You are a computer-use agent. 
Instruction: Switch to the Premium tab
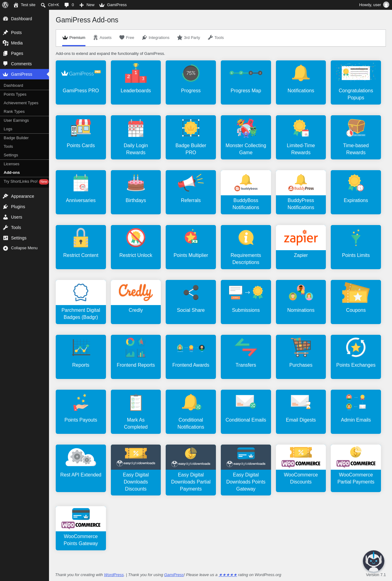coord(74,38)
